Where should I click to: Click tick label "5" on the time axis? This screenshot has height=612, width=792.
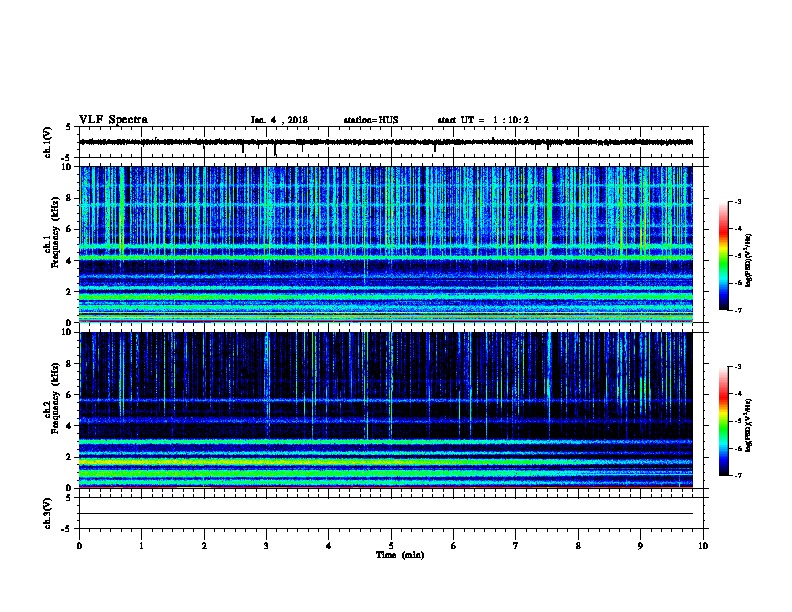[x=391, y=546]
